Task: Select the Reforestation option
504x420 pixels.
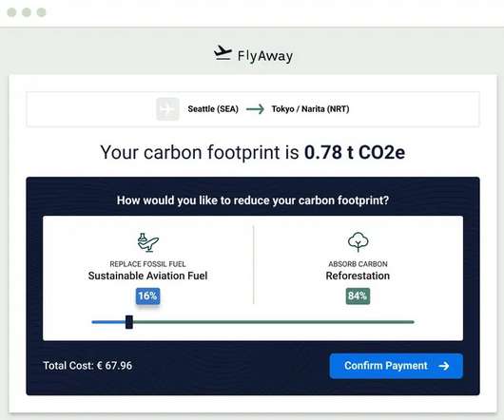Action: (x=358, y=276)
